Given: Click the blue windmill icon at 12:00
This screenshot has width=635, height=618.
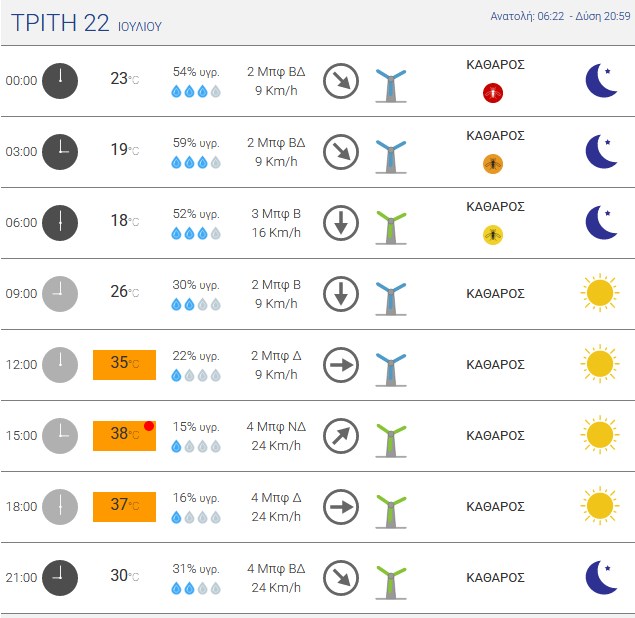Looking at the screenshot, I should coord(391,369).
